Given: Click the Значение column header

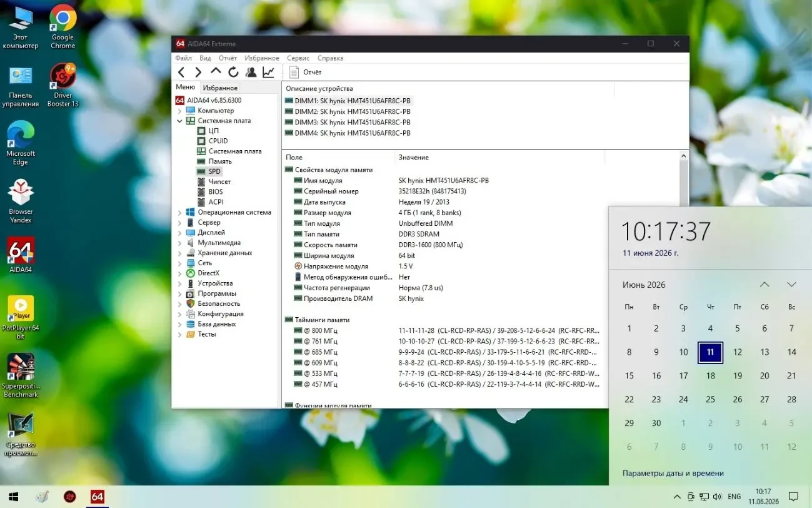Looking at the screenshot, I should click(499, 158).
